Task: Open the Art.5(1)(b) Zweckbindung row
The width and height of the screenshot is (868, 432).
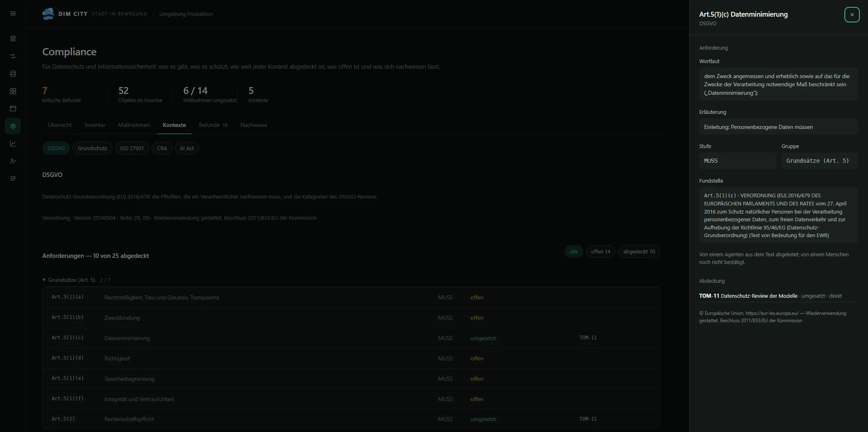Action: pyautogui.click(x=351, y=318)
